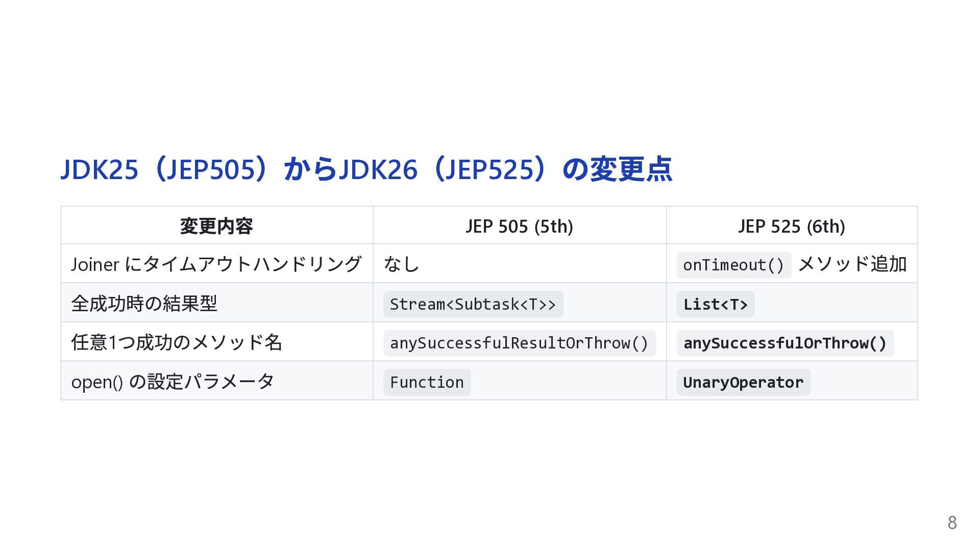Select the JEP 505 (5th) column header
Image resolution: width=980 pixels, height=551 pixels.
[x=519, y=226]
